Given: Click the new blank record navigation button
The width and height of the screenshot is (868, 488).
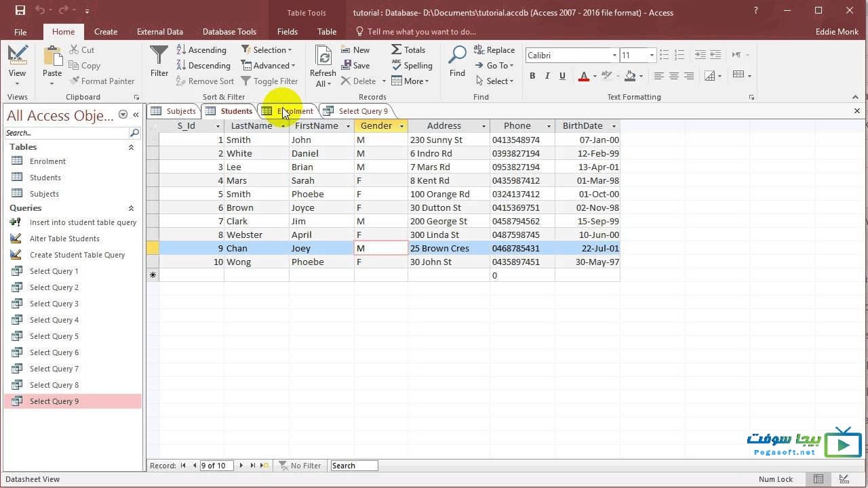Looking at the screenshot, I should (x=265, y=466).
